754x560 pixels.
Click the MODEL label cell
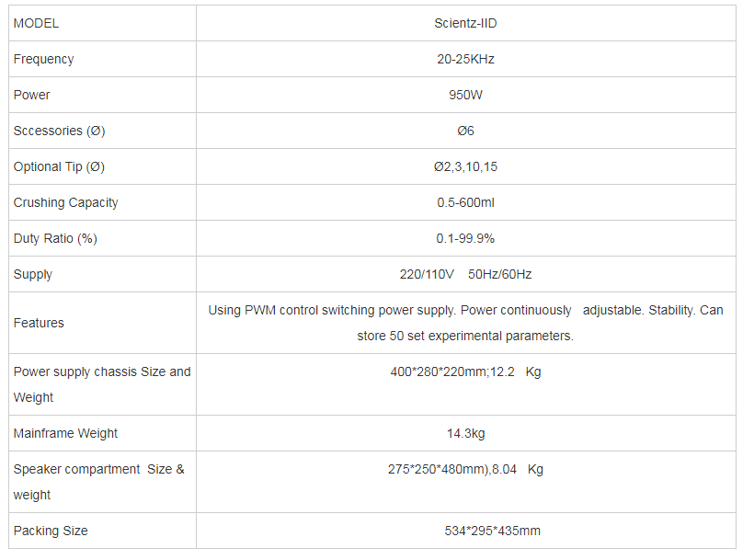(37, 23)
